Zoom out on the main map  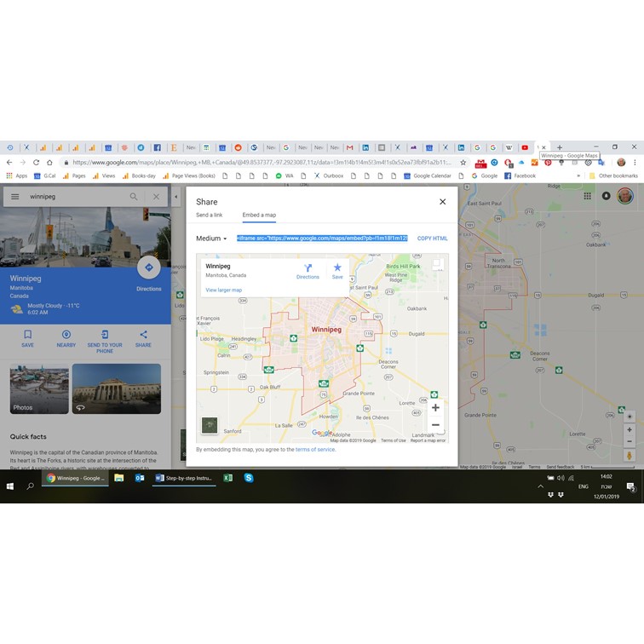[630, 441]
